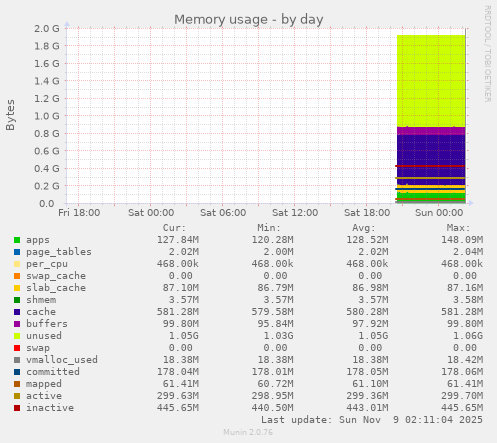Click the 'Min:' column header
497x443 pixels.
(269, 228)
